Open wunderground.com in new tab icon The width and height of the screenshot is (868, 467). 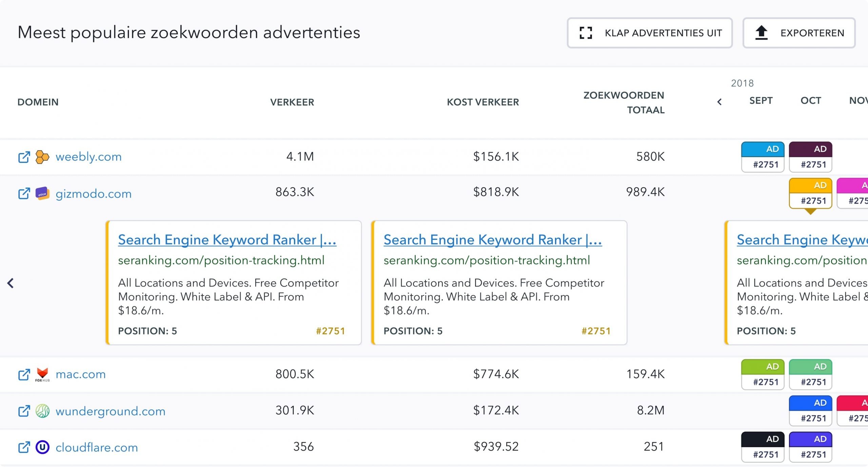tap(24, 411)
